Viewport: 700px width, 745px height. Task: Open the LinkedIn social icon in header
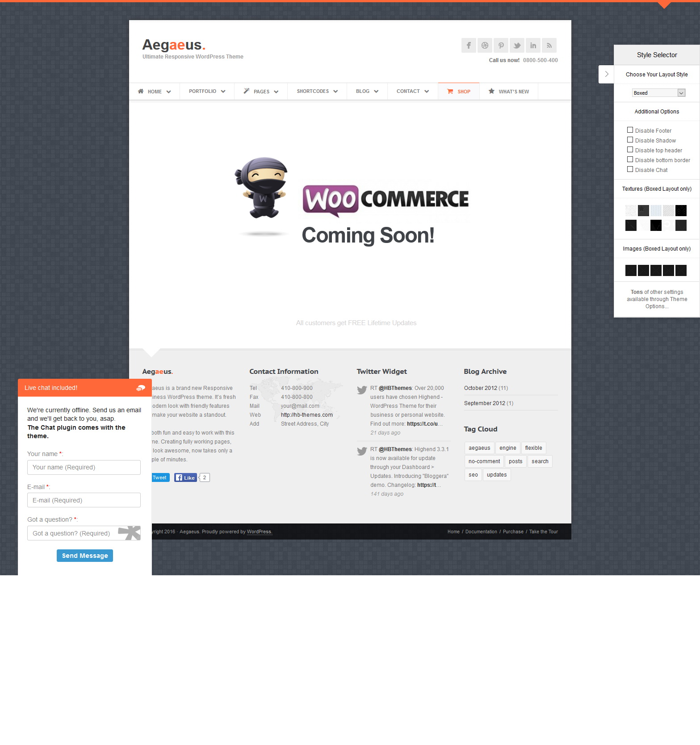click(533, 45)
